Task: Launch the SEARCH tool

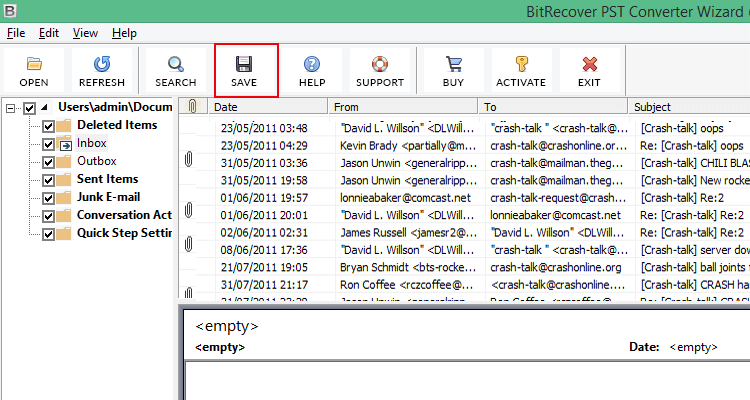Action: 176,70
